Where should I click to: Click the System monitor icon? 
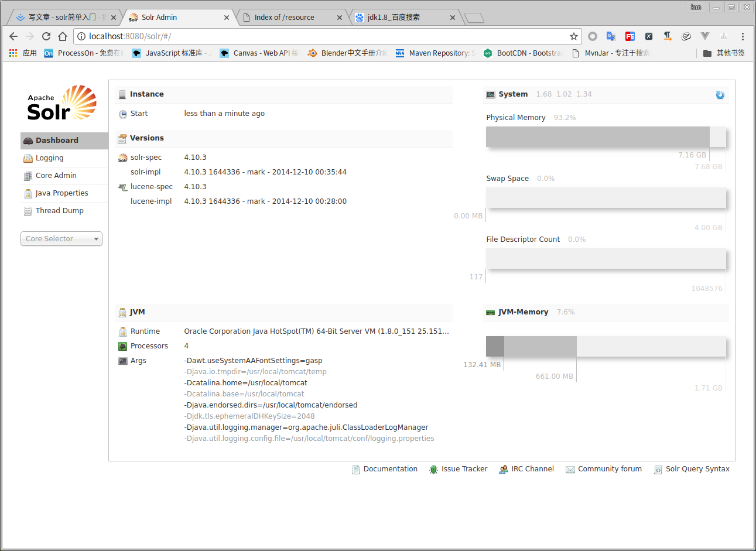(x=491, y=95)
